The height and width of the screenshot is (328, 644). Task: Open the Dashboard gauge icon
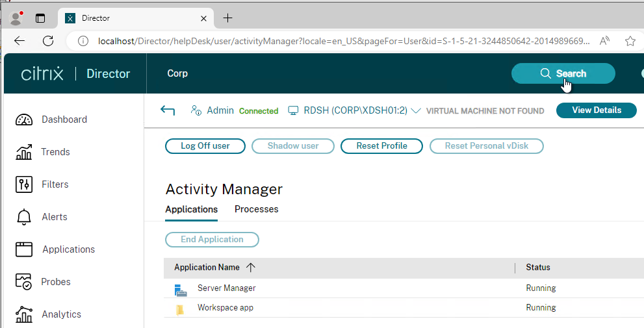[x=24, y=120]
